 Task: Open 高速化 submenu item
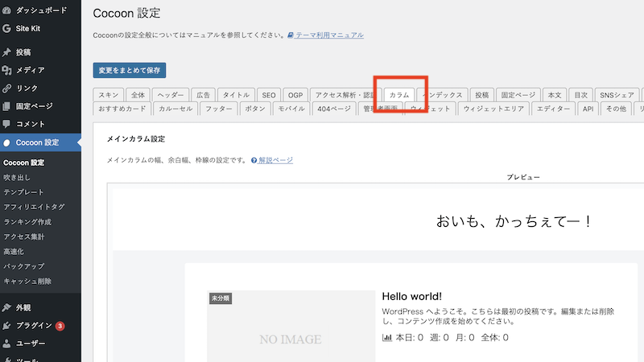(14, 251)
